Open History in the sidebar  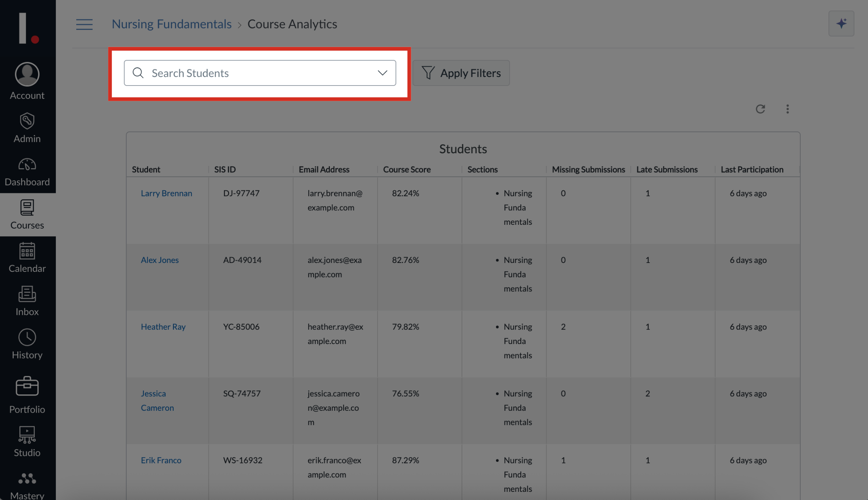(27, 344)
